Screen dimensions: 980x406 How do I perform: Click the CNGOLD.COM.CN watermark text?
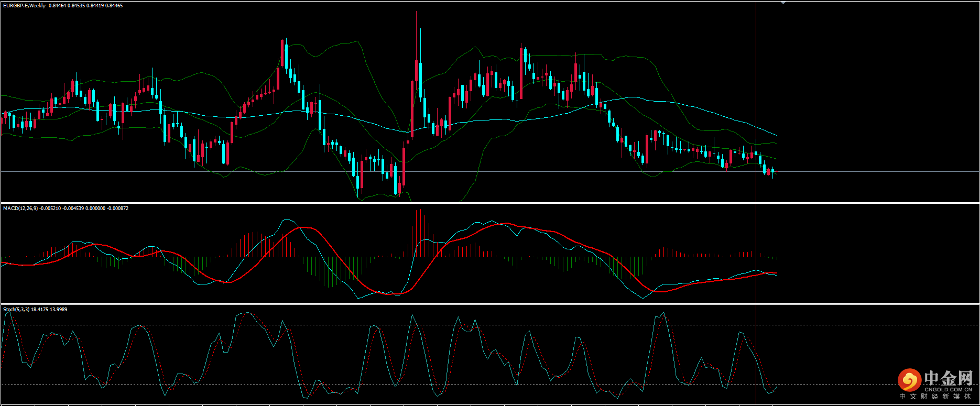tap(948, 389)
